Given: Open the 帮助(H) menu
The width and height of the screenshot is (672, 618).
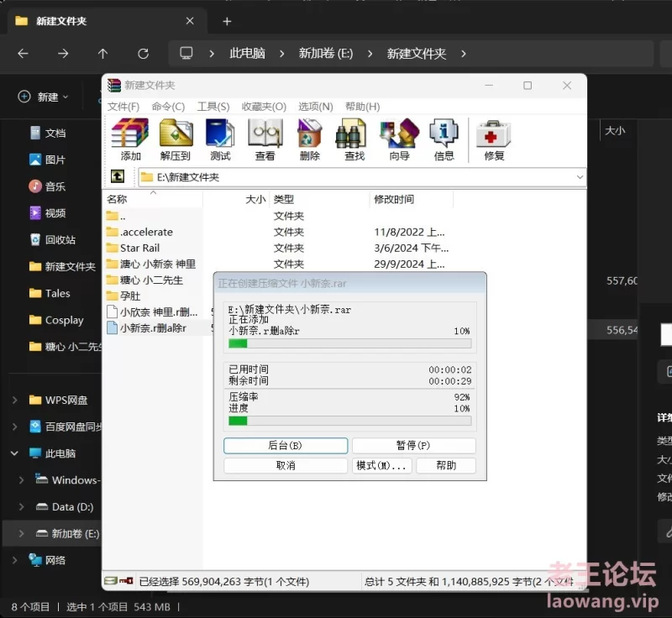Looking at the screenshot, I should click(x=363, y=106).
